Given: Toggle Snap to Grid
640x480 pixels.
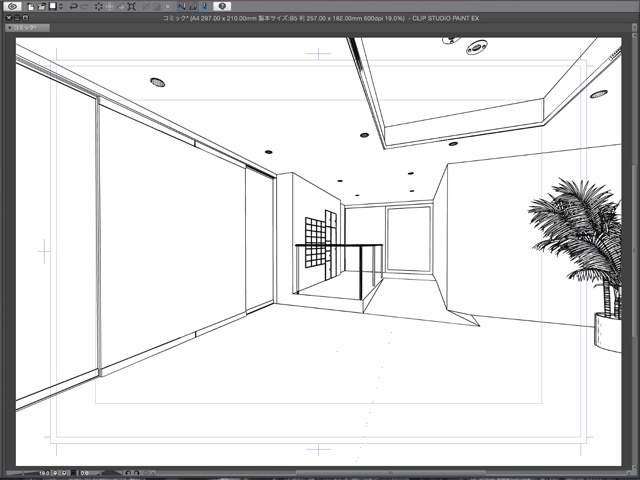Looking at the screenshot, I should coord(204,7).
